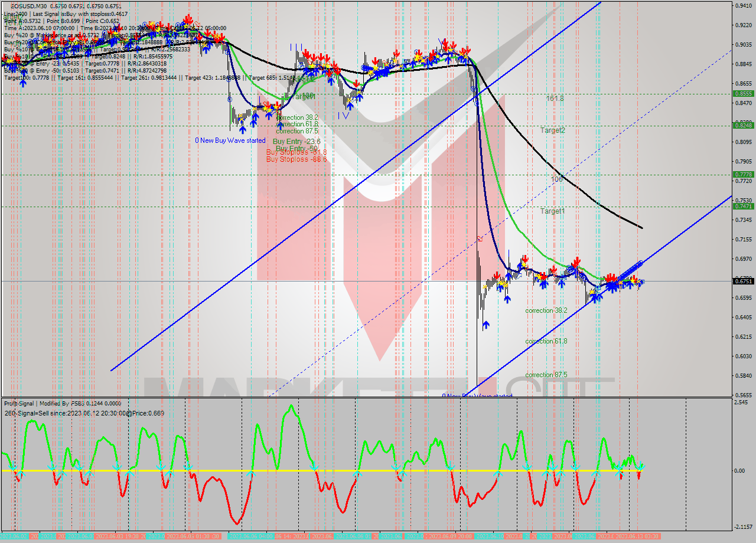
Task: Click 'correction 61.8' label near the 0.6215 level
Action: click(x=546, y=341)
